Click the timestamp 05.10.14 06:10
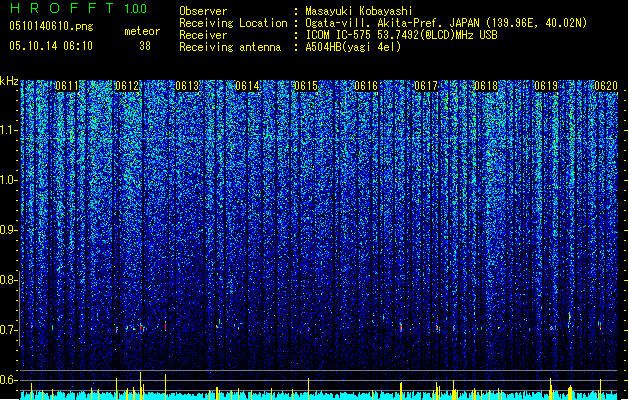 (51, 46)
